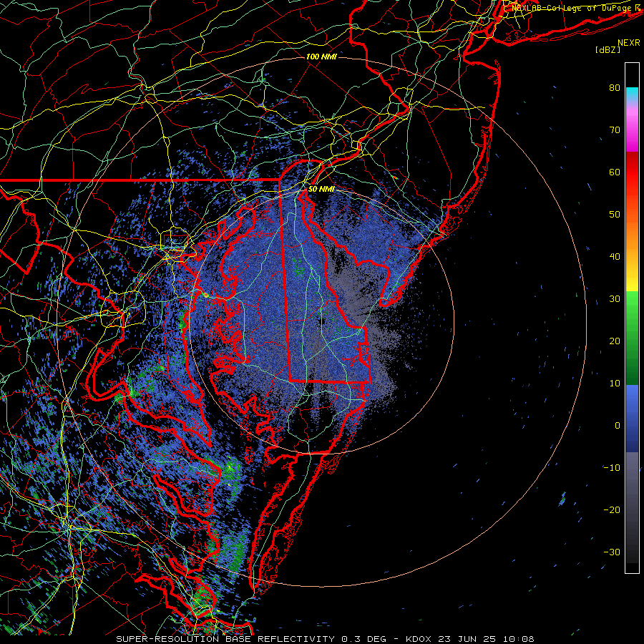
Task: Click the SUPER-RESOLUTION BASE REFLECTIVITY caption text
Action: [225, 639]
